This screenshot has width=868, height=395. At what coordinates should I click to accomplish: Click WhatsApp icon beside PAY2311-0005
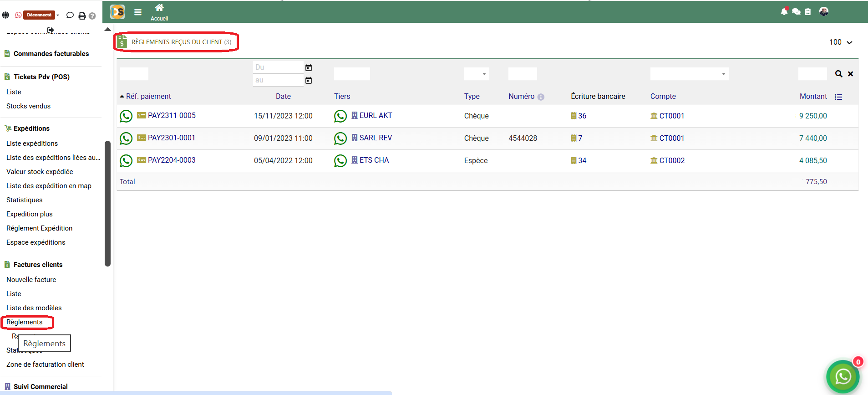tap(126, 116)
